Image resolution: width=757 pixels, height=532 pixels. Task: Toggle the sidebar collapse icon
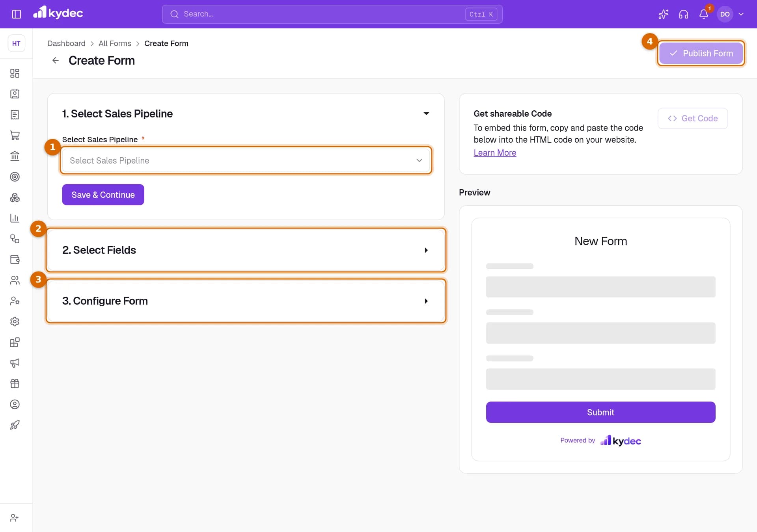(x=16, y=14)
